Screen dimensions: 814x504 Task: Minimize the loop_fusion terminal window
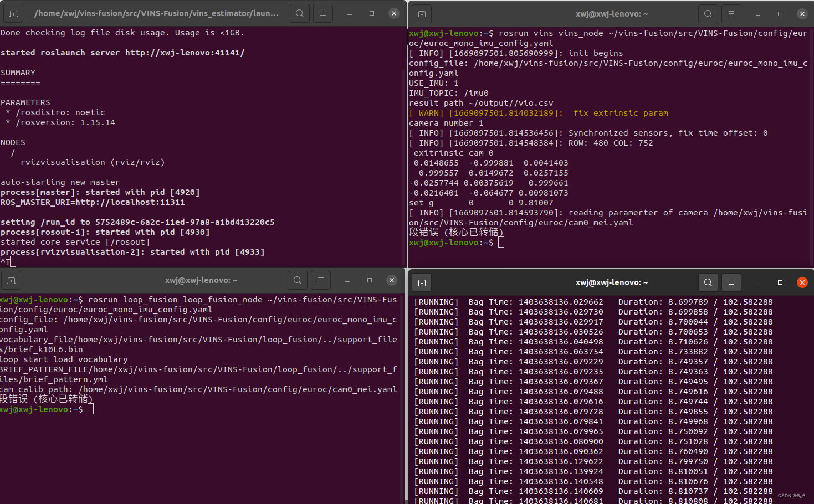click(x=347, y=280)
